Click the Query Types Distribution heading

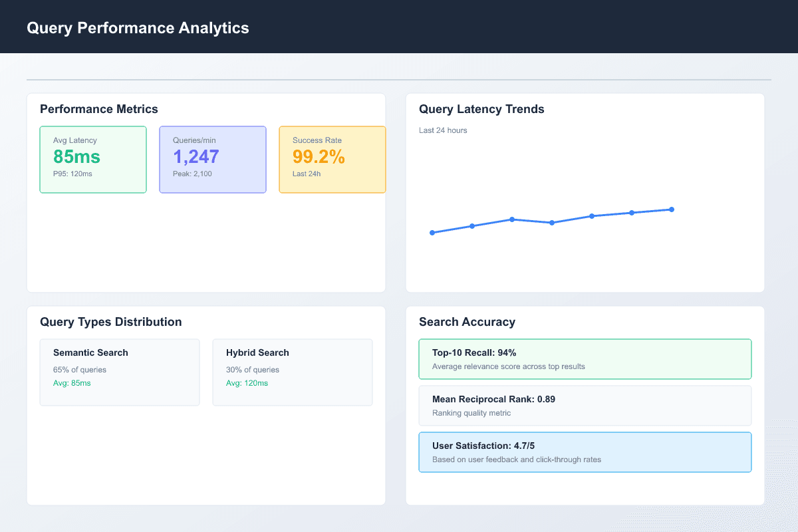click(x=111, y=322)
